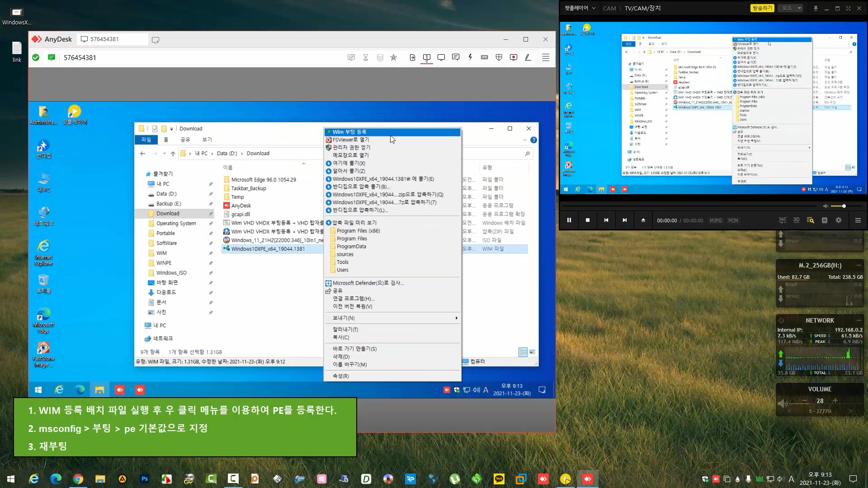Go back in remote Explorer
Image resolution: width=868 pixels, height=488 pixels.
pos(142,154)
